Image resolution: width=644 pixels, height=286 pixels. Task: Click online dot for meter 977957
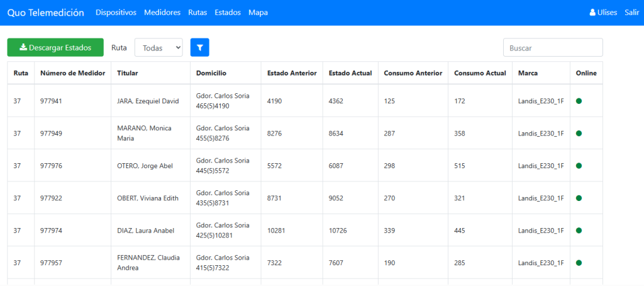(x=579, y=263)
